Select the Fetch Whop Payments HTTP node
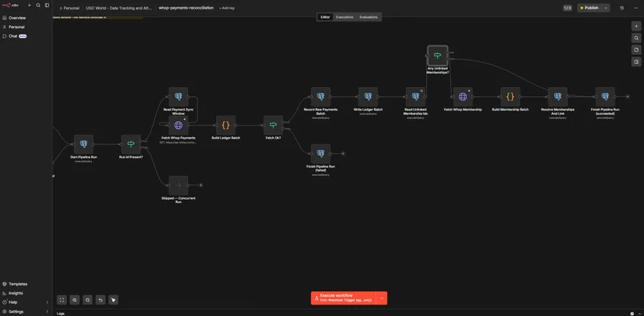Image resolution: width=644 pixels, height=316 pixels. 178,126
